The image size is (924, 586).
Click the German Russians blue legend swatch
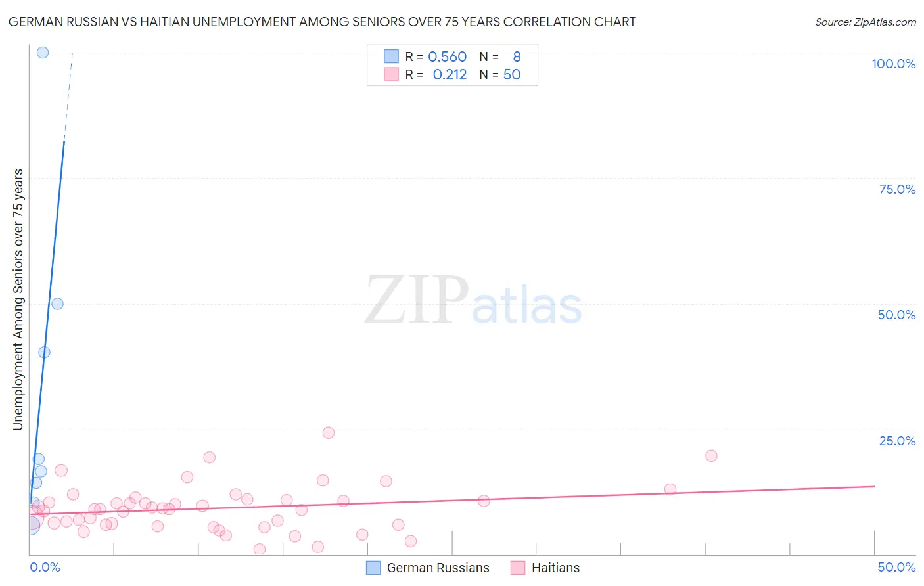coord(373,568)
